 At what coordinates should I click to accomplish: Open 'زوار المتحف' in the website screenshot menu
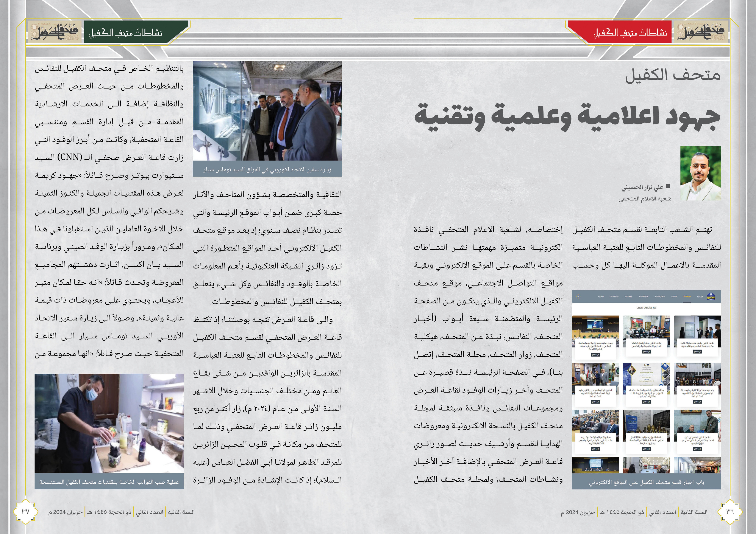click(x=629, y=296)
